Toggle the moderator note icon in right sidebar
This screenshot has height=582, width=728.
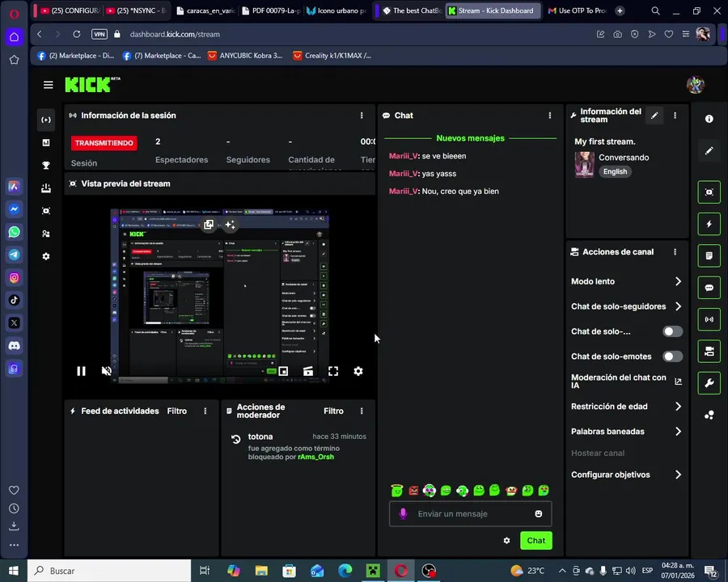[709, 255]
